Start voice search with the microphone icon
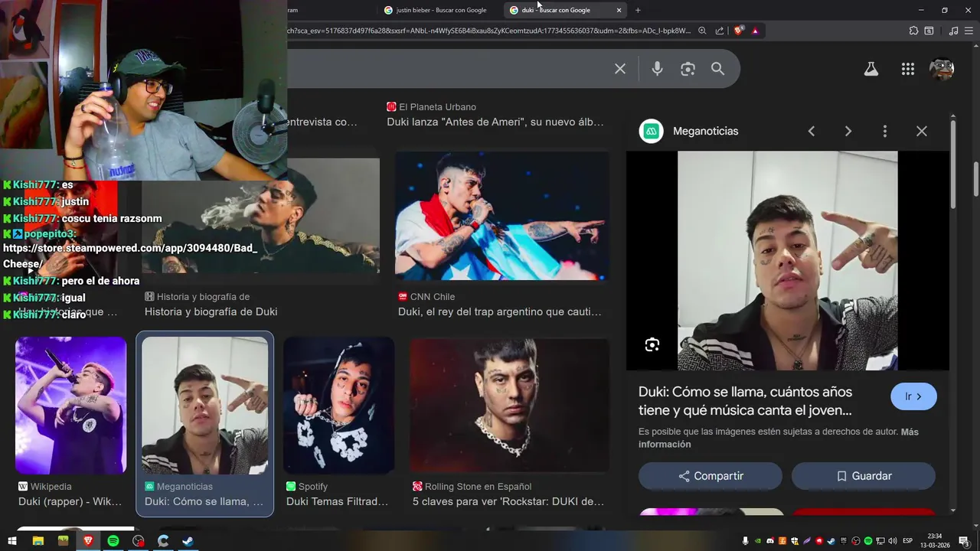 [657, 69]
